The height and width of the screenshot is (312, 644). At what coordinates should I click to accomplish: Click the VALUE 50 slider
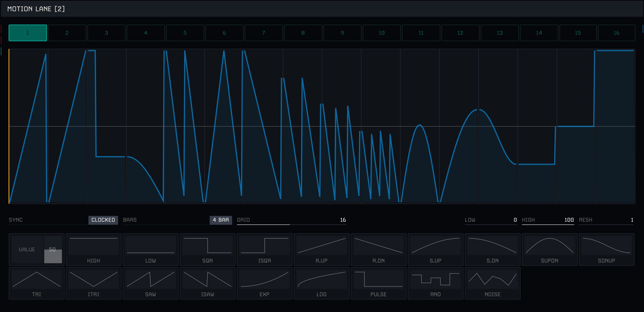53,249
